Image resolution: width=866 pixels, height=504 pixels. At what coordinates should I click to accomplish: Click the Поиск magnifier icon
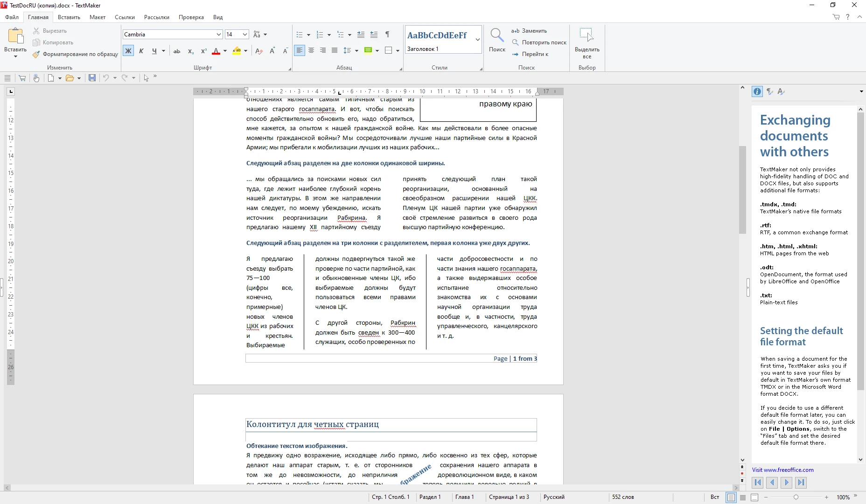pyautogui.click(x=497, y=35)
